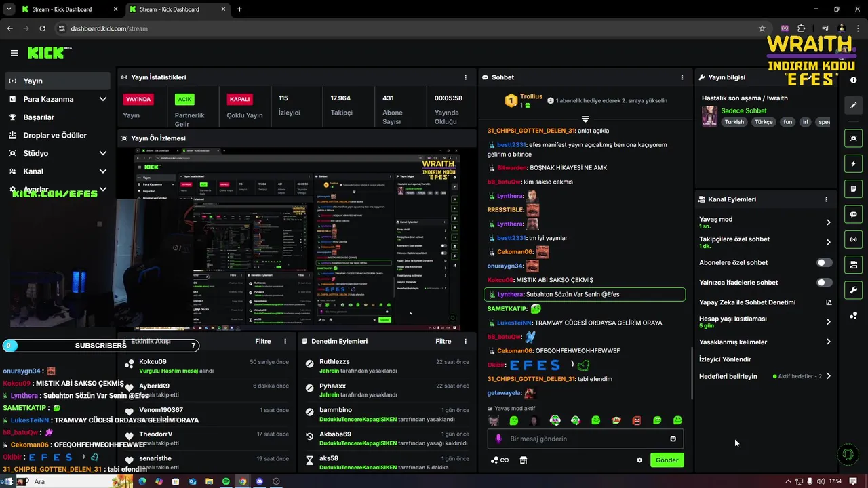
Task: Open a new browser tab
Action: 239,9
